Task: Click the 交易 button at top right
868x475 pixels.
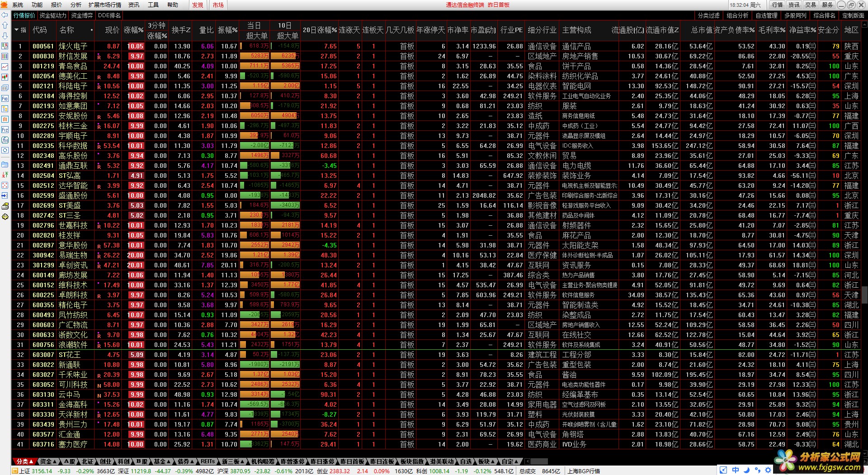Action: (811, 5)
